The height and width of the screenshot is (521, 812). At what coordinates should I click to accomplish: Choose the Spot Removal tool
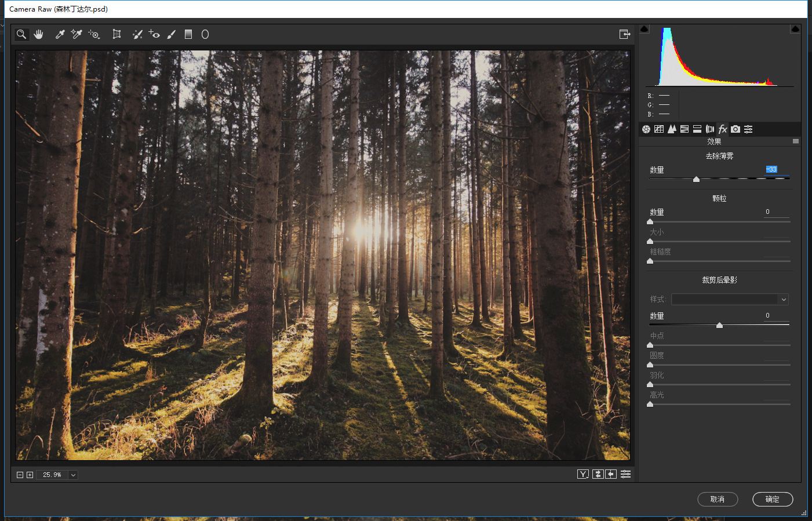pyautogui.click(x=137, y=35)
